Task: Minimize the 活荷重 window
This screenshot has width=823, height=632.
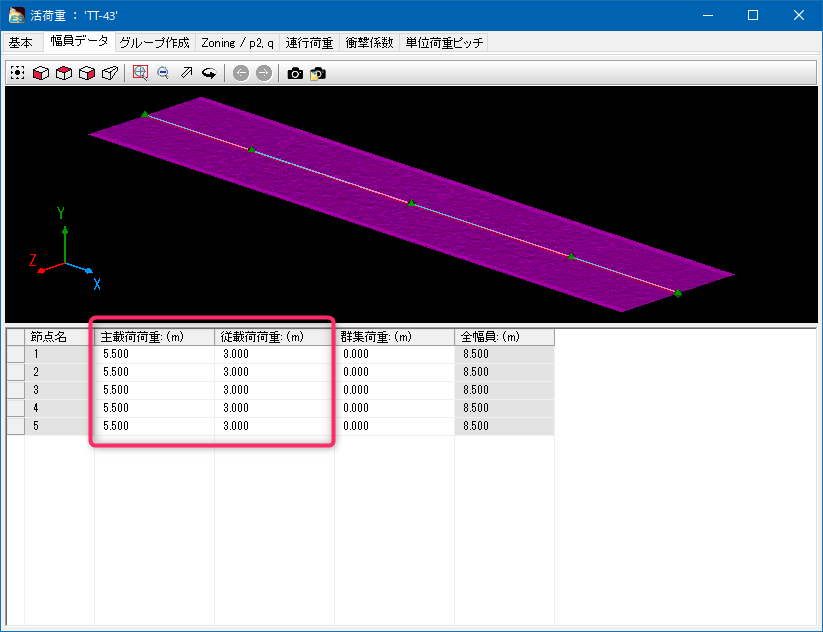Action: 708,15
